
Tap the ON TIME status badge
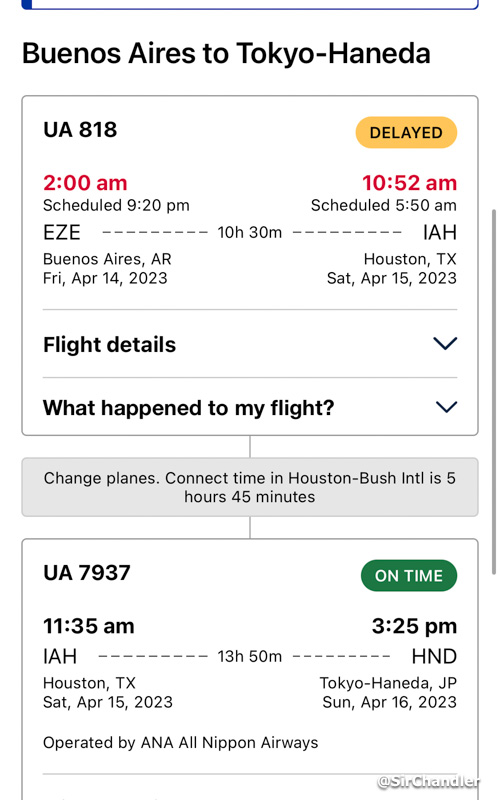click(409, 576)
